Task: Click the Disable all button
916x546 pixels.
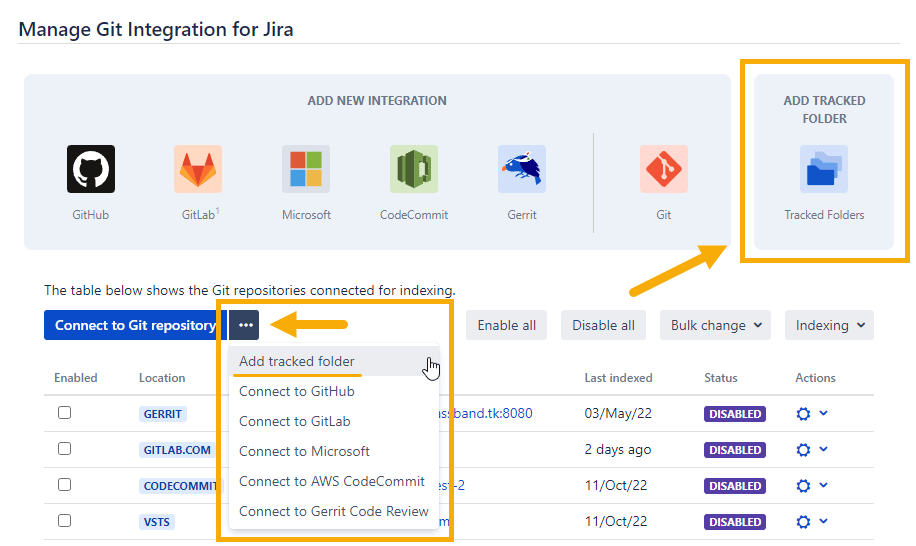Action: point(603,325)
